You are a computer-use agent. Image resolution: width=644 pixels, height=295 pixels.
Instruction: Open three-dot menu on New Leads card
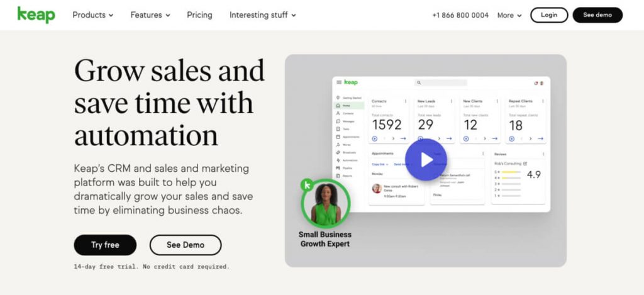pyautogui.click(x=450, y=101)
